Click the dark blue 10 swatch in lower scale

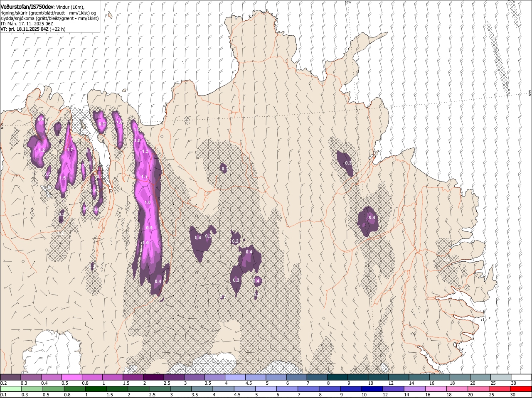pyautogui.click(x=372, y=389)
